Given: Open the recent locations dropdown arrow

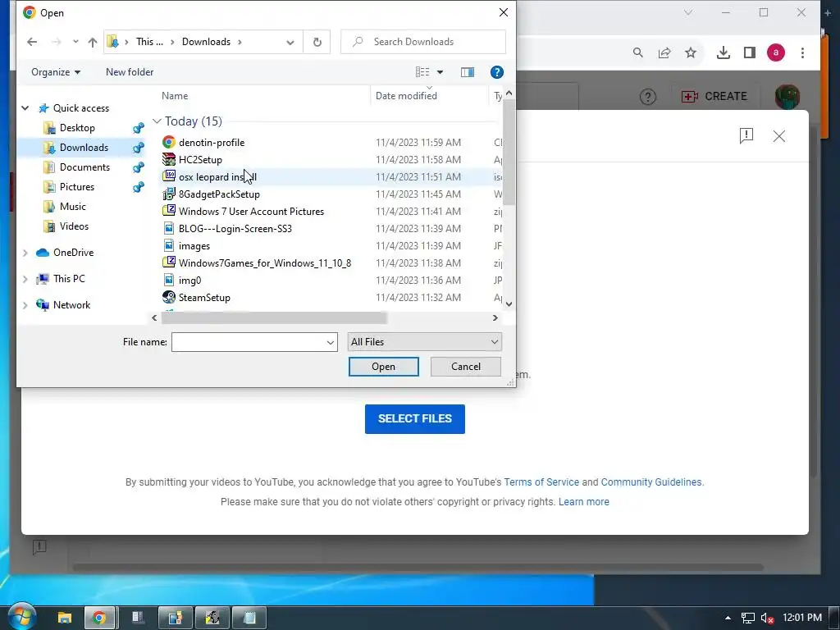Looking at the screenshot, I should (75, 42).
